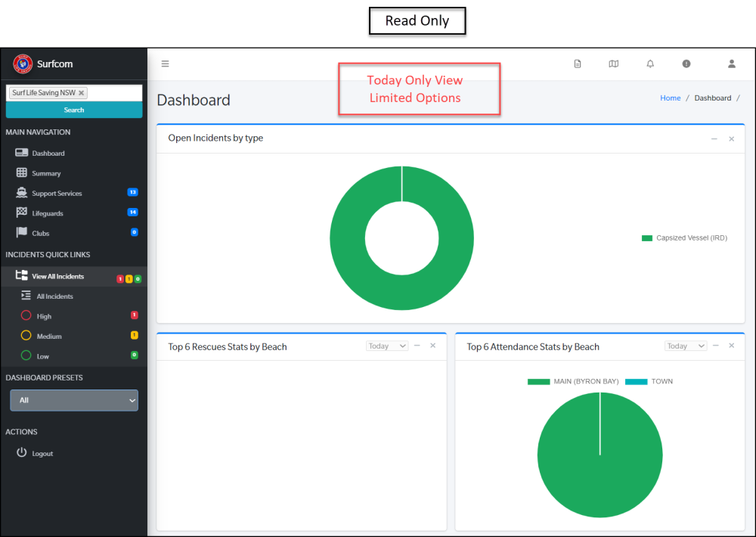Open the Dashboard Presets dropdown
The height and width of the screenshot is (537, 756).
pos(73,400)
